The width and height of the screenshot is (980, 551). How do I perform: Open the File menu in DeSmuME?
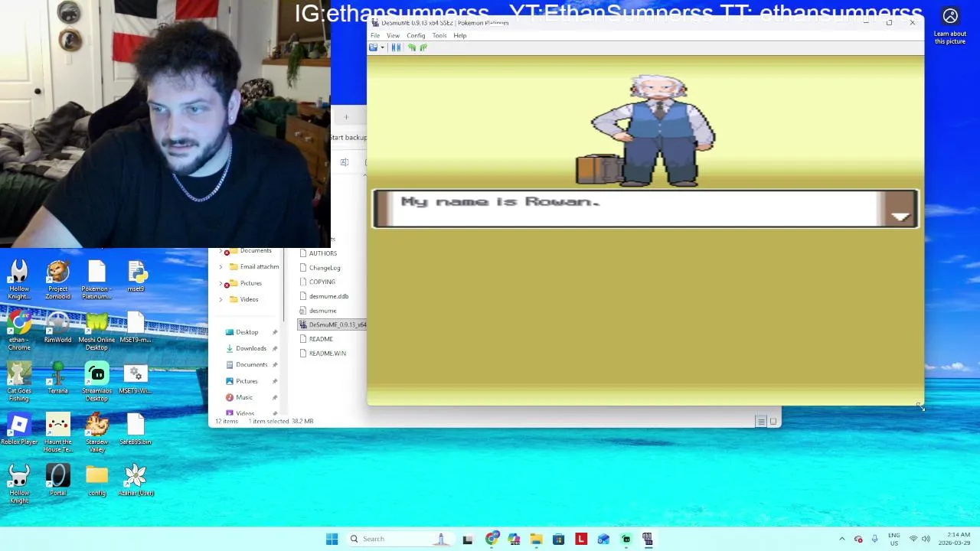(375, 35)
